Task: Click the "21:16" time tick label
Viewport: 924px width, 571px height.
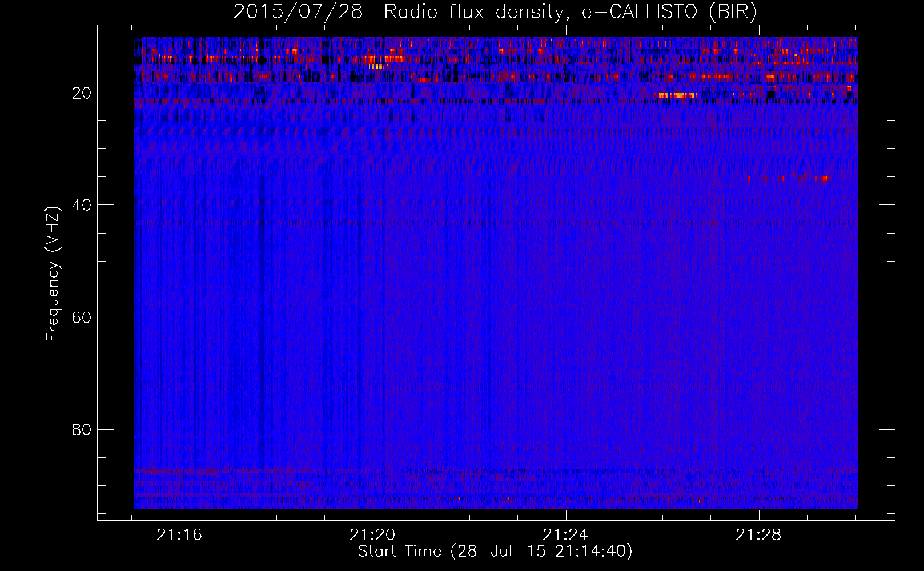Action: pyautogui.click(x=180, y=535)
